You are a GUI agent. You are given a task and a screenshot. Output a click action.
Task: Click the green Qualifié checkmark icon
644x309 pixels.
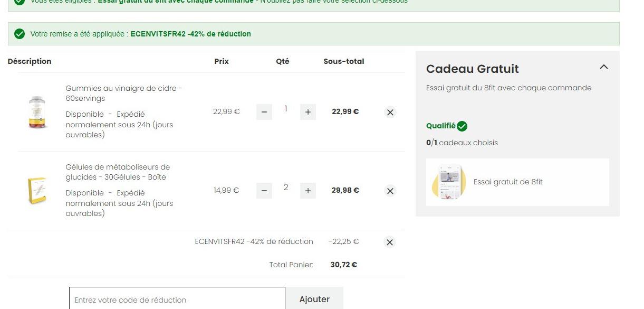coord(462,126)
